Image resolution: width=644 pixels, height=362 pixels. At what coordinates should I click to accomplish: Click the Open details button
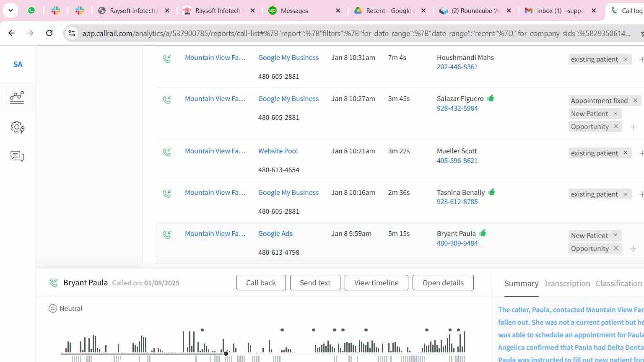[x=443, y=283]
